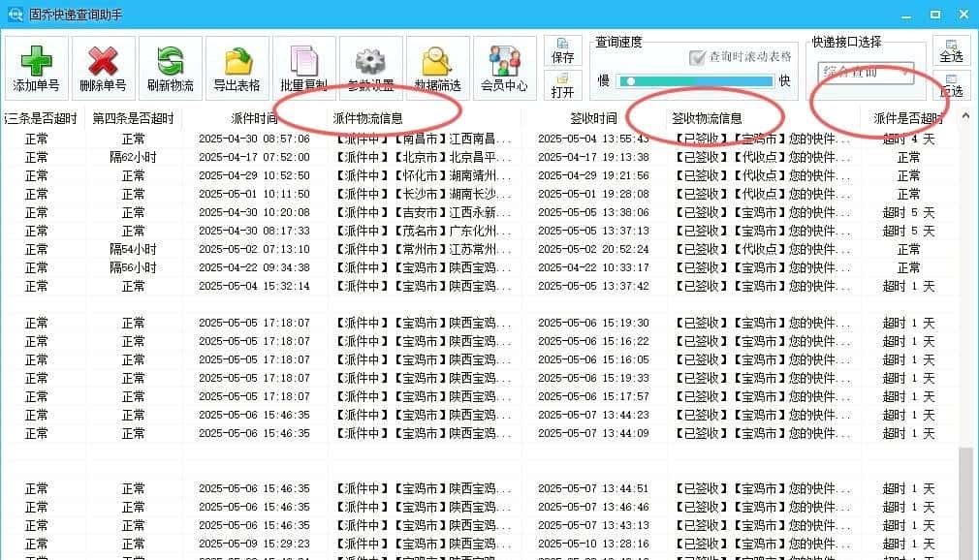Screen dimensions: 979x560
Task: Click the 删除单号 delete number icon
Action: [103, 65]
